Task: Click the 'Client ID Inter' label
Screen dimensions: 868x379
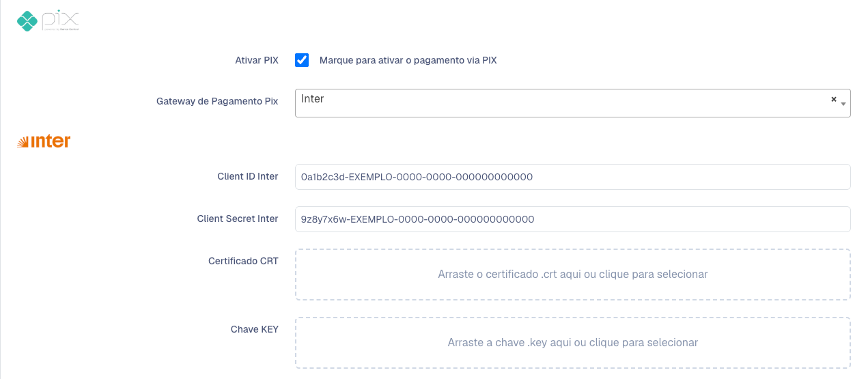Action: (248, 176)
